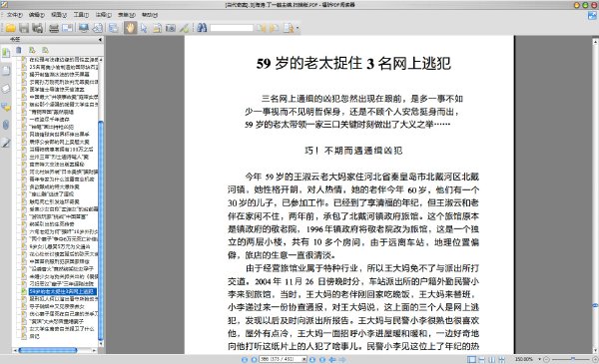Find next search result
This screenshot has height=364, width=599.
tap(274, 28)
